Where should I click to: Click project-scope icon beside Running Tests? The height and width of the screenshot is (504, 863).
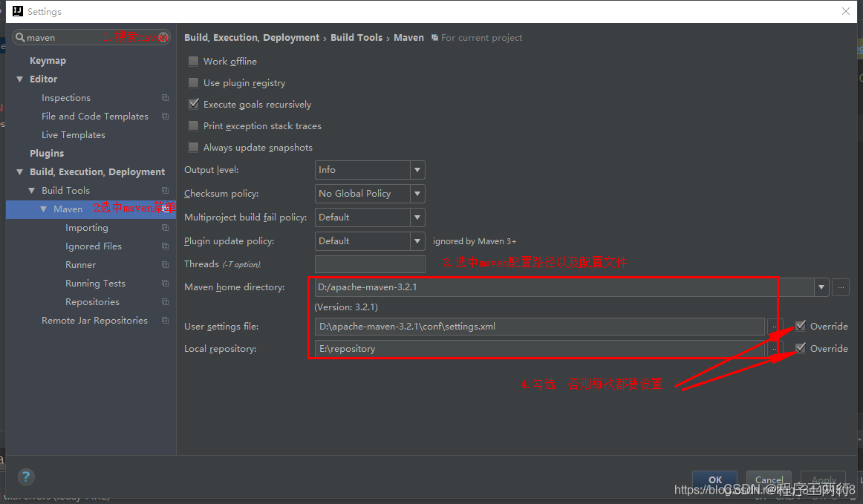[165, 284]
